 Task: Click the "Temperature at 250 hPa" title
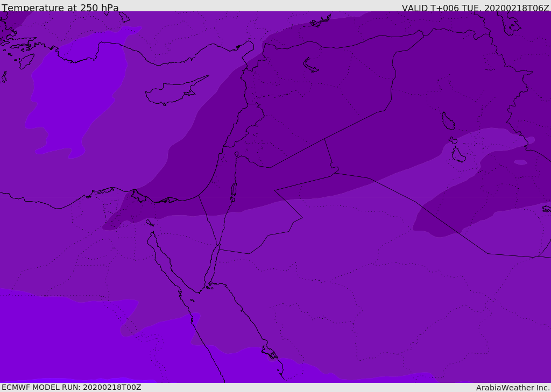click(x=60, y=8)
